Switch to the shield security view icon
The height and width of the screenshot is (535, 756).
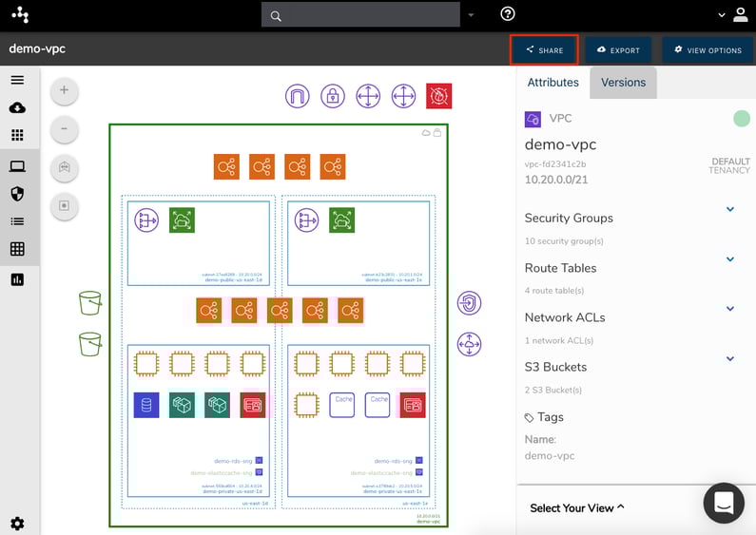[x=17, y=194]
